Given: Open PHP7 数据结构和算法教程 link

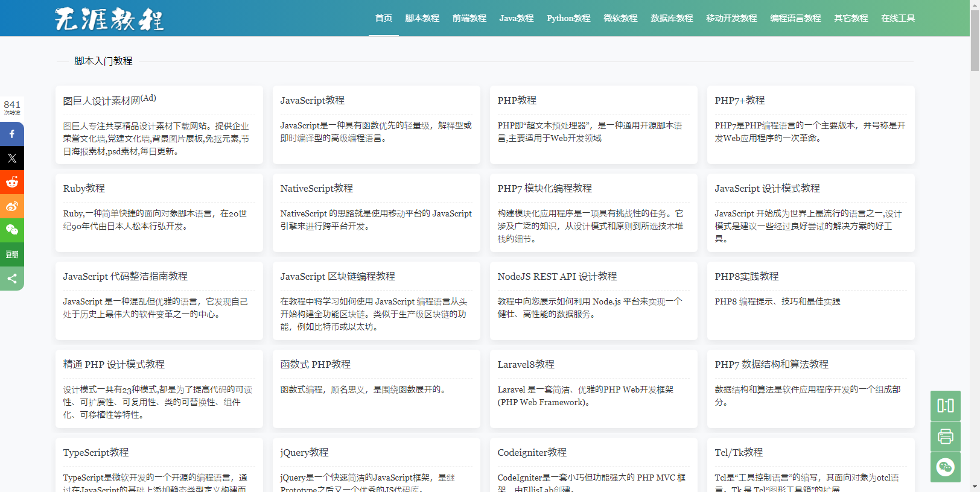Looking at the screenshot, I should coord(772,364).
